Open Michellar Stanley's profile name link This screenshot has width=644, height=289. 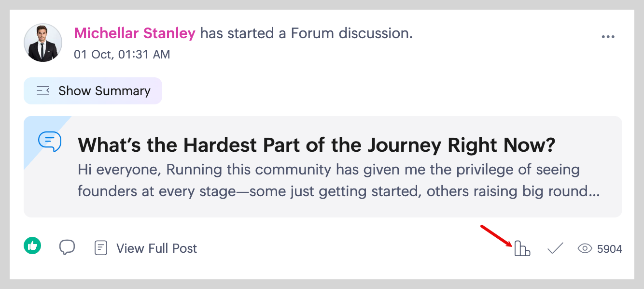134,33
